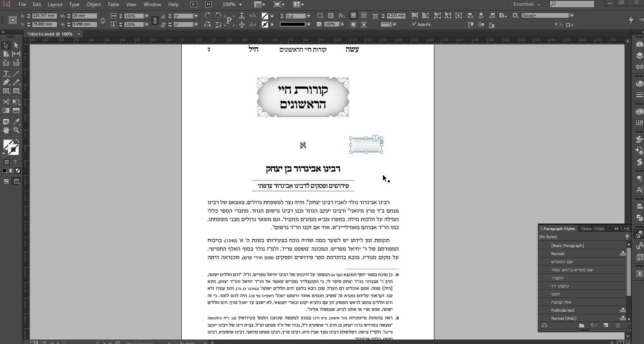Apply the [Basic Paragraph] style

582,246
